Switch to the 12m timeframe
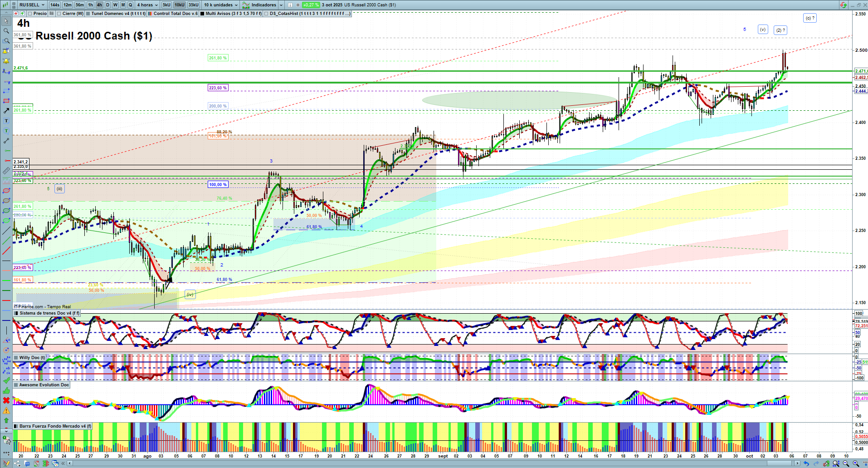Viewport: 868px width, 468px height. coord(68,5)
